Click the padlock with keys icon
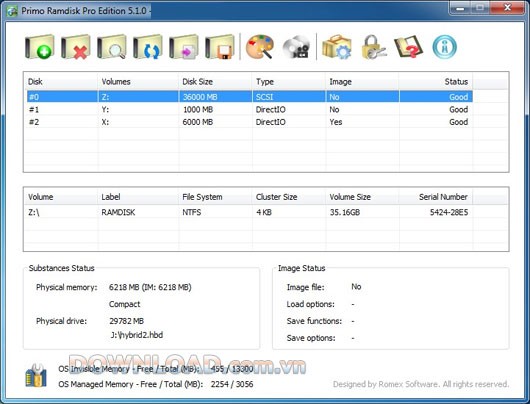Screen dimensions: 530x404 pyautogui.click(x=373, y=47)
